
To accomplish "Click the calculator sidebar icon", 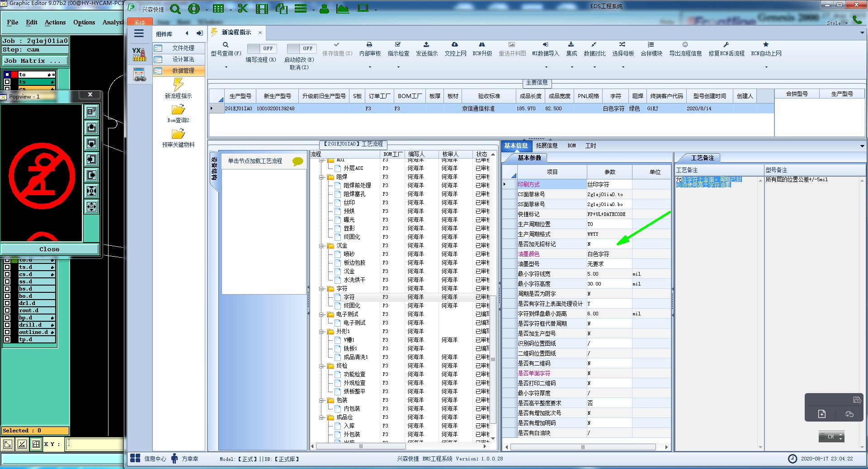I will point(139,75).
